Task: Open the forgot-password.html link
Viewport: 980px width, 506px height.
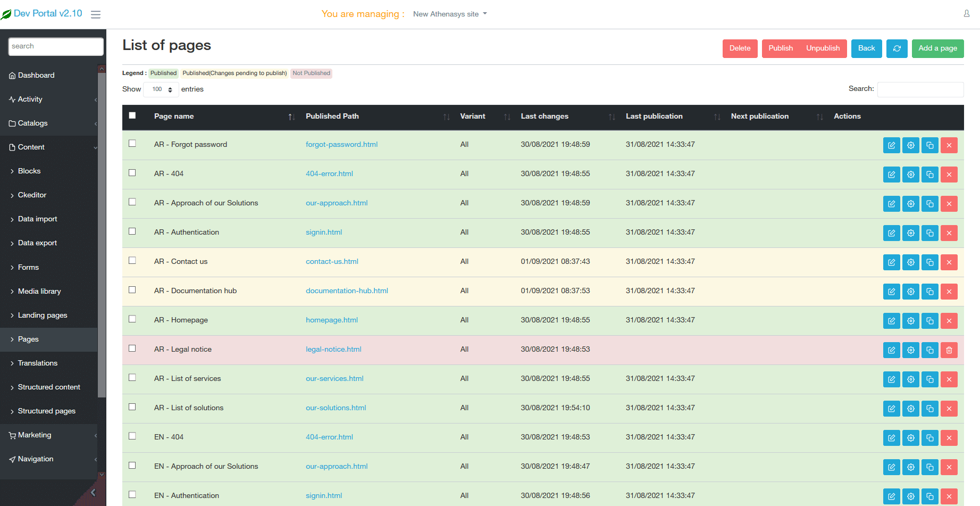Action: click(x=341, y=145)
